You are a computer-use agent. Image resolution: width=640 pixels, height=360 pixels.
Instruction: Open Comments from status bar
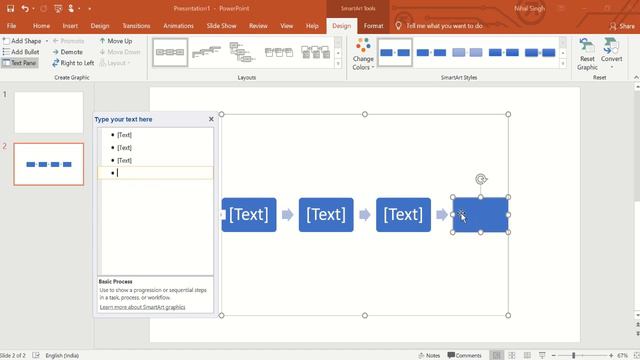pos(464,356)
